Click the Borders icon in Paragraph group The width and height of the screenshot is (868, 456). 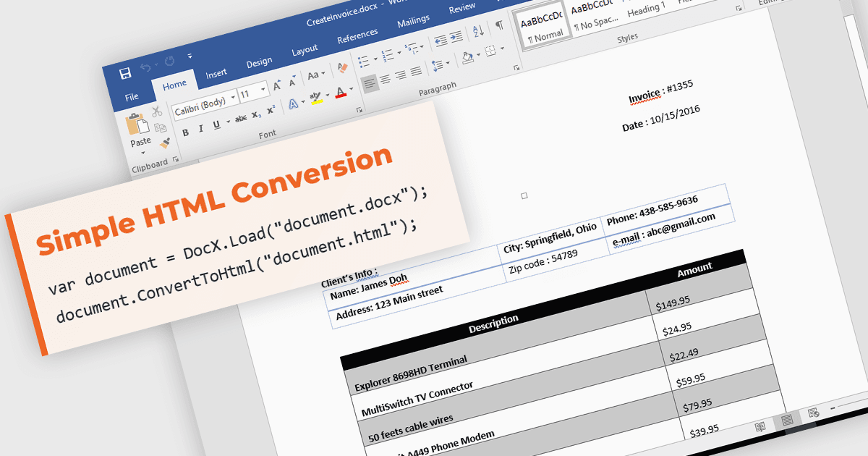(x=492, y=52)
